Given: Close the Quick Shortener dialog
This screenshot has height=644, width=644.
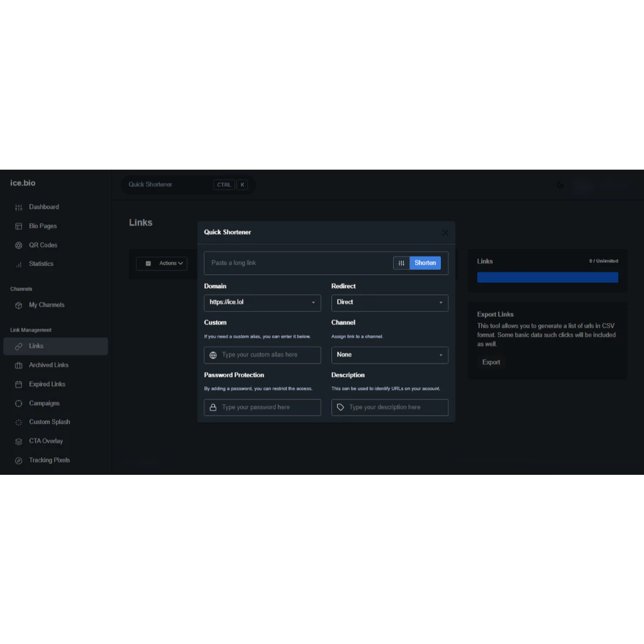Looking at the screenshot, I should [445, 233].
